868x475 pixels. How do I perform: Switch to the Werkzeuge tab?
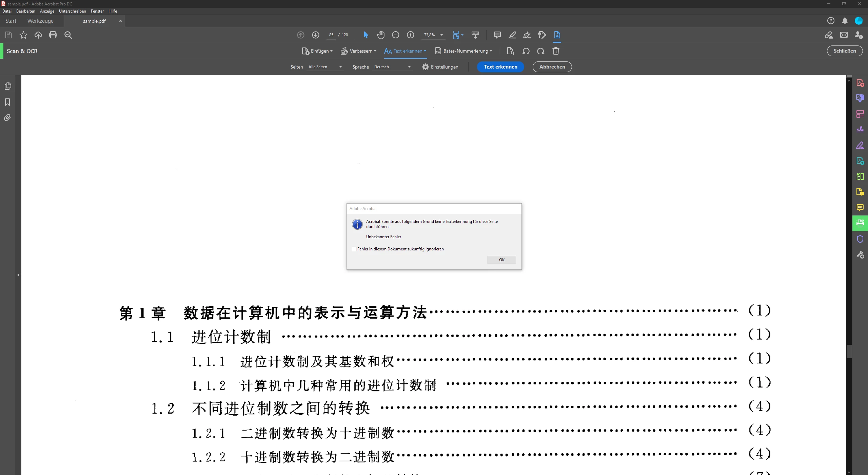(40, 21)
